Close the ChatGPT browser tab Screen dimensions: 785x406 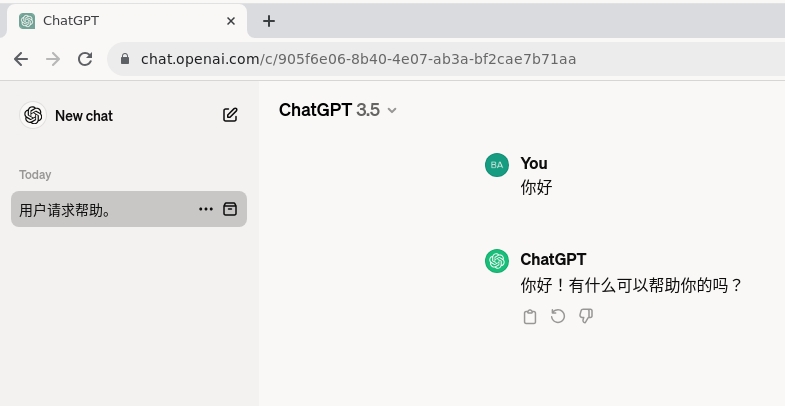coord(231,21)
